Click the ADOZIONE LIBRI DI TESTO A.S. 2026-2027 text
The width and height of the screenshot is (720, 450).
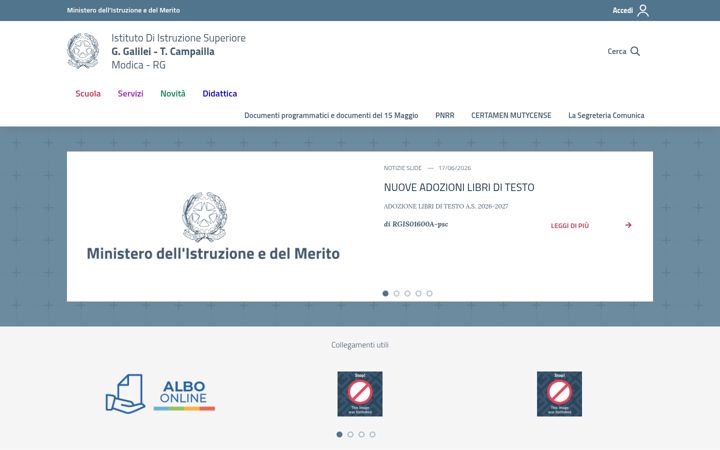pyautogui.click(x=446, y=206)
